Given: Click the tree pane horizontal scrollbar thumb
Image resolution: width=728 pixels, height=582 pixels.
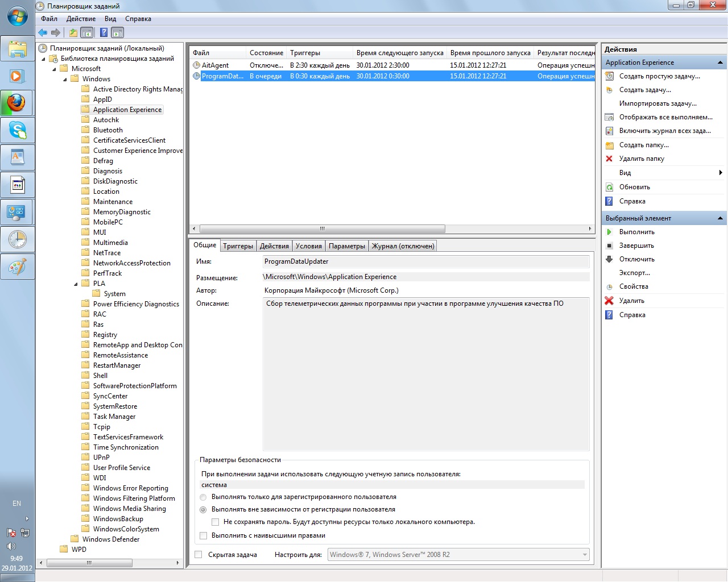Looking at the screenshot, I should click(89, 563).
